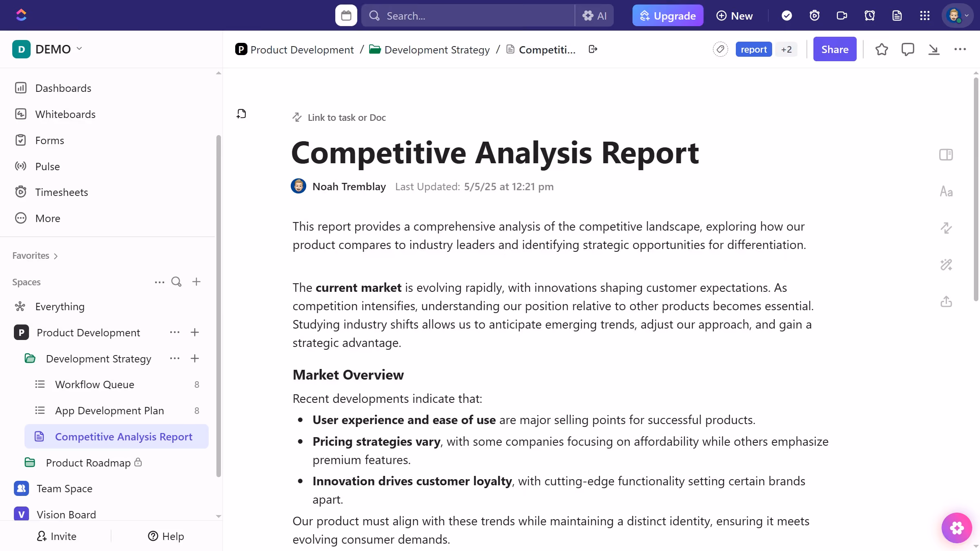Open the apps grid icon
Image resolution: width=980 pixels, height=551 pixels.
pos(924,16)
